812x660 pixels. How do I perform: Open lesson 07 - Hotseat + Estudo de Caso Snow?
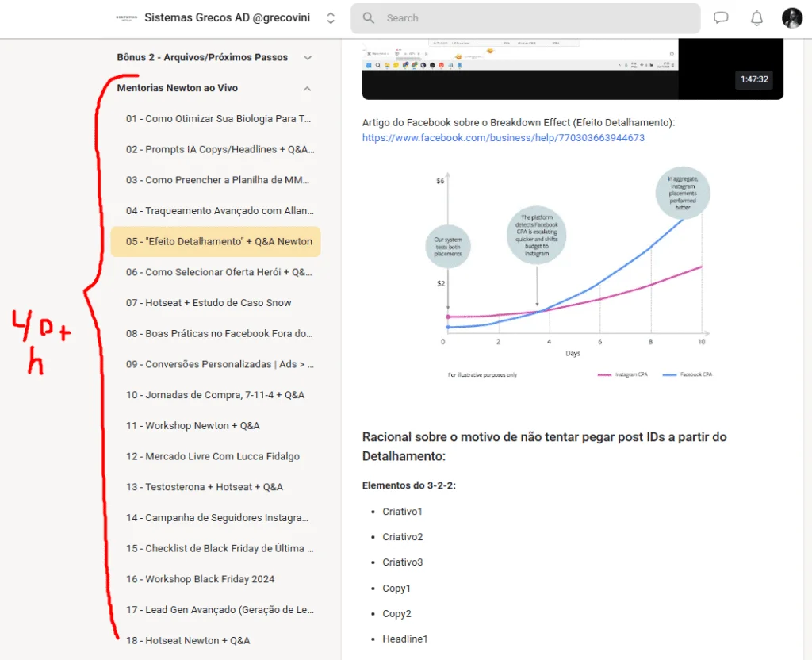(x=216, y=302)
